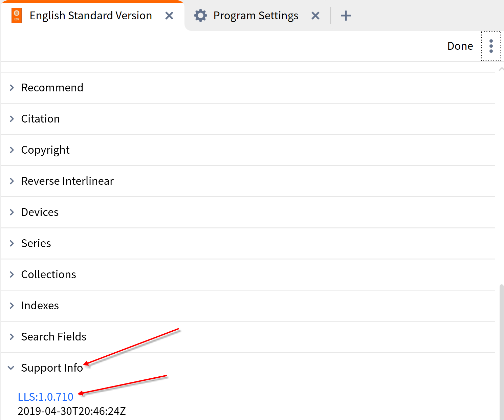Expand the Indexes section chevron
Viewport: 504px width, 420px height.
point(12,306)
